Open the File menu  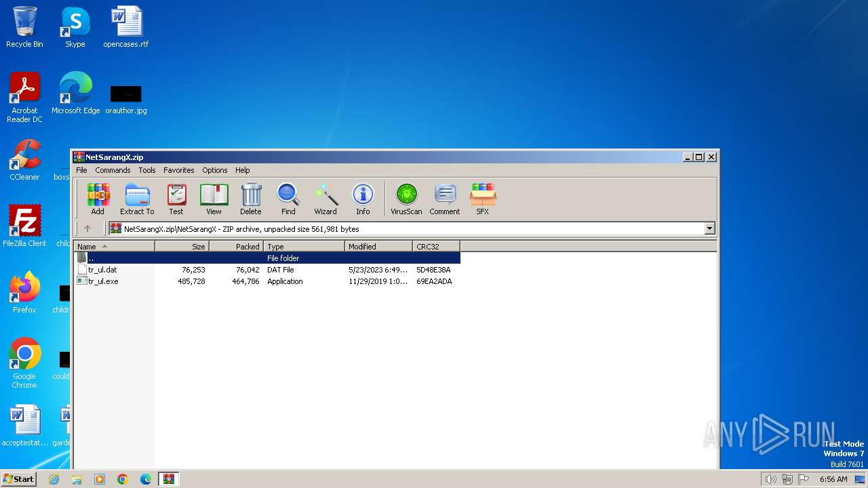point(81,170)
